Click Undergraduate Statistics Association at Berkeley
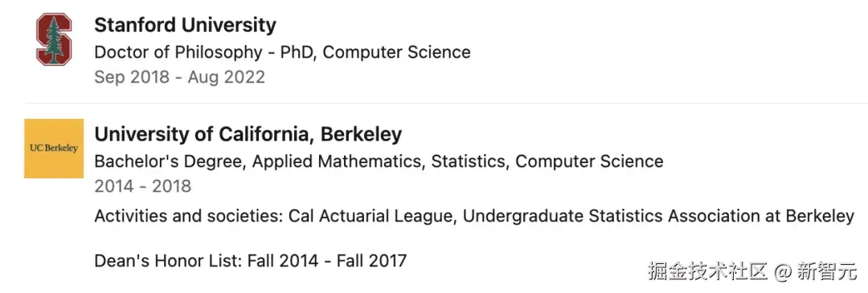This screenshot has width=868, height=293. tap(658, 216)
